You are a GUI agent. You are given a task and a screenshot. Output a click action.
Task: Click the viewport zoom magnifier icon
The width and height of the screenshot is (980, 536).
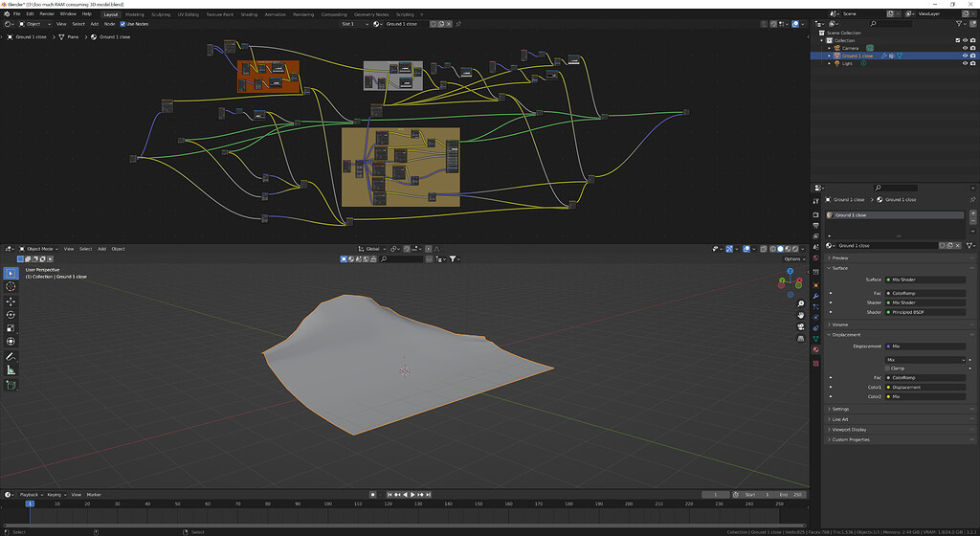coord(801,304)
